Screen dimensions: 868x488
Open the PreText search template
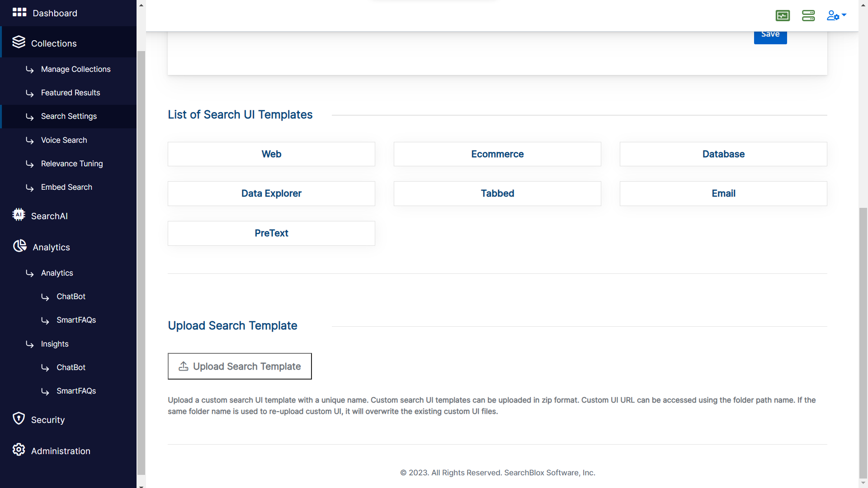coord(271,233)
